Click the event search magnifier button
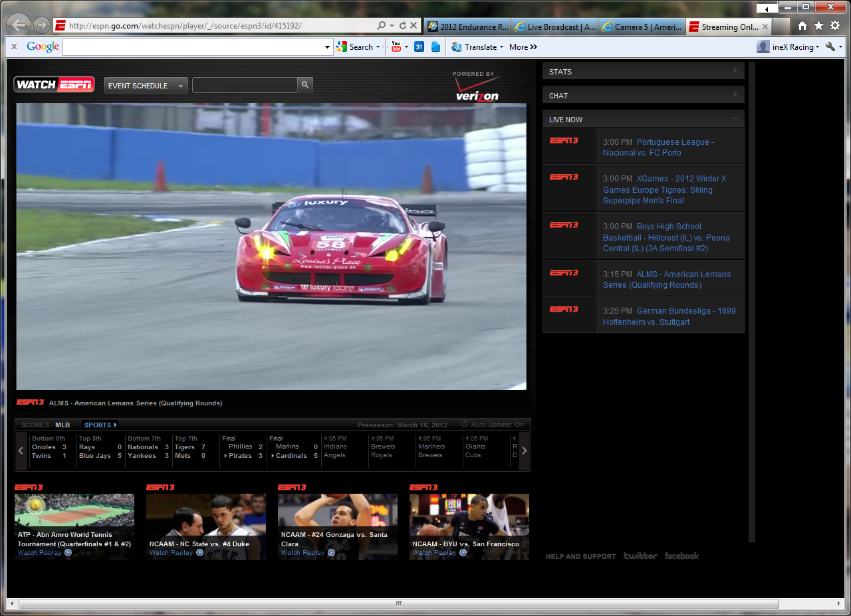The width and height of the screenshot is (851, 616). [305, 85]
